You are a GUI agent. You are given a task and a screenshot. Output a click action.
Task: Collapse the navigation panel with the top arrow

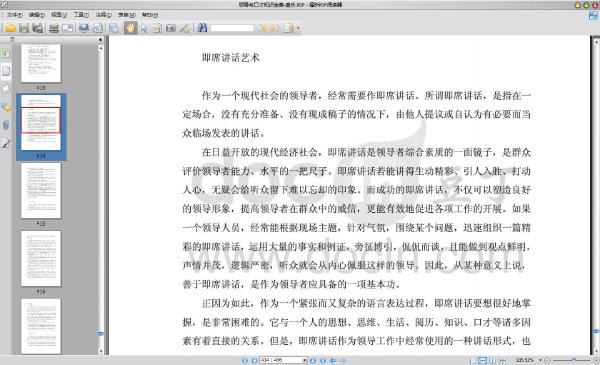100,40
